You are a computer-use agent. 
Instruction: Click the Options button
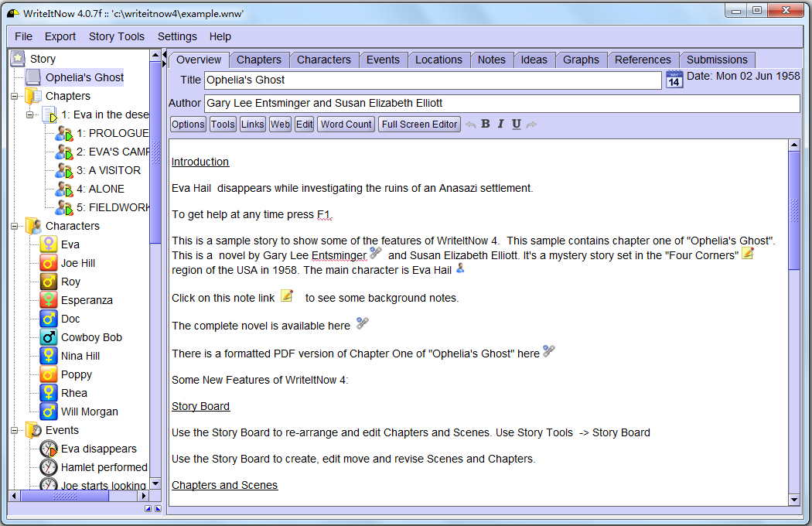click(188, 125)
